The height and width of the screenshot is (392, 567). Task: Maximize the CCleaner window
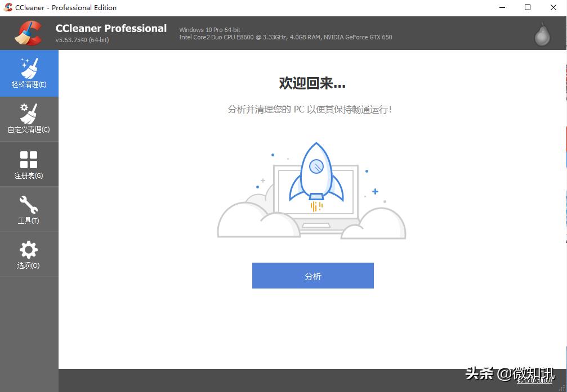527,7
